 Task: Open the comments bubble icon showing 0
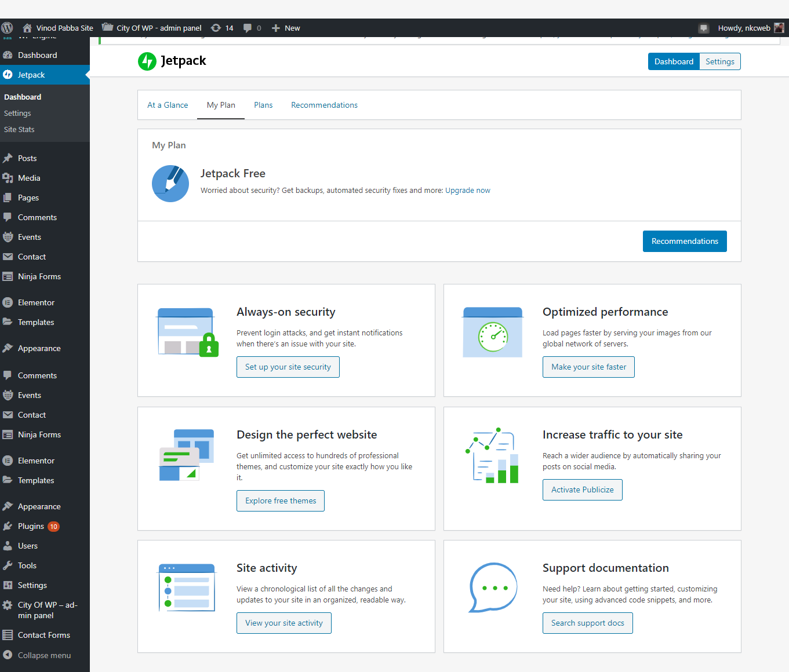tap(248, 28)
